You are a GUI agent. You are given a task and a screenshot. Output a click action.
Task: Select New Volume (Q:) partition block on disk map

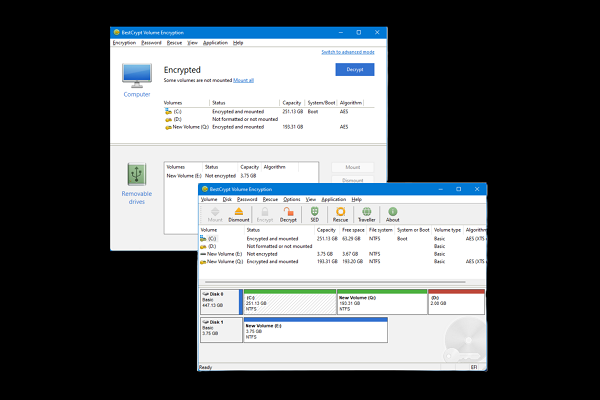click(x=380, y=301)
